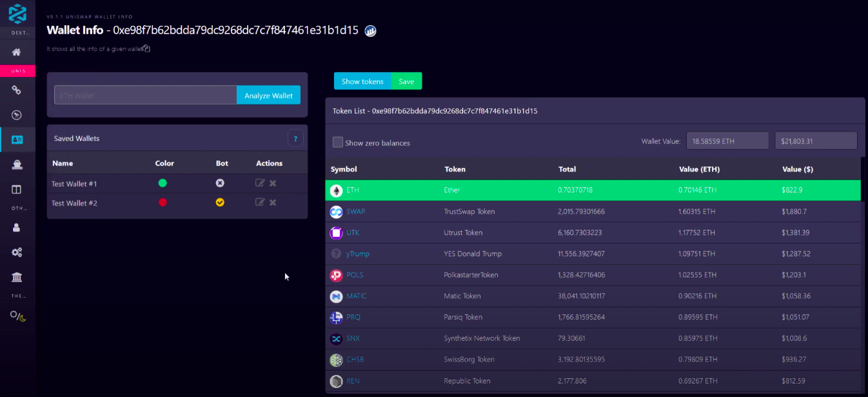Click the $1,880.7 value cell
The width and height of the screenshot is (868, 397).
click(x=794, y=211)
